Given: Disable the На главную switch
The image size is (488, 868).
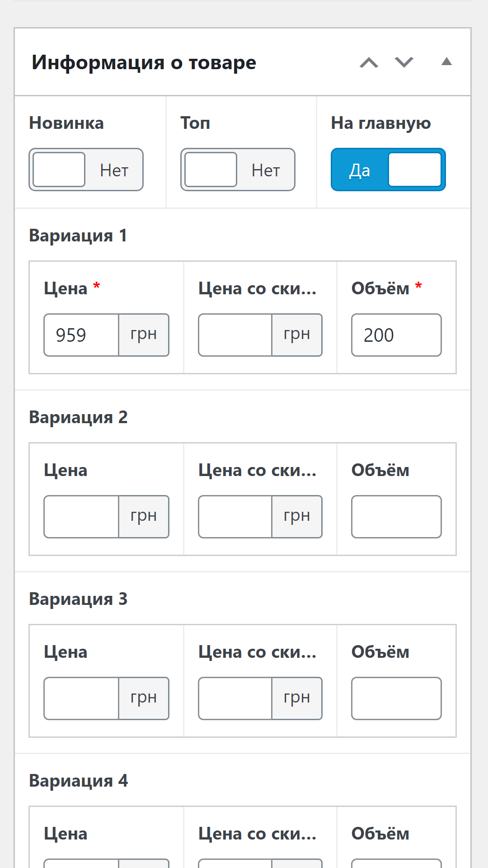Looking at the screenshot, I should click(388, 170).
